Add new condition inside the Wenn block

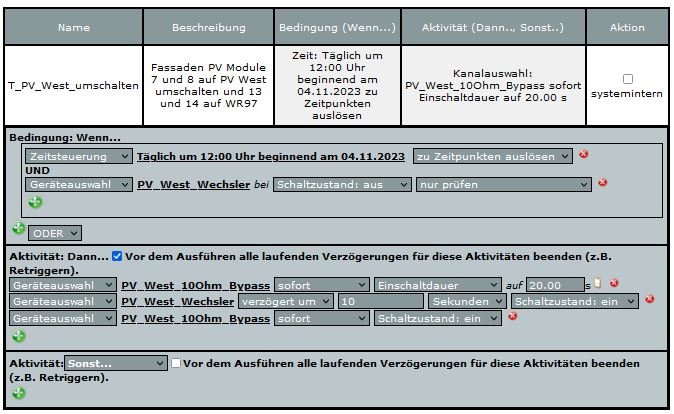[x=35, y=202]
